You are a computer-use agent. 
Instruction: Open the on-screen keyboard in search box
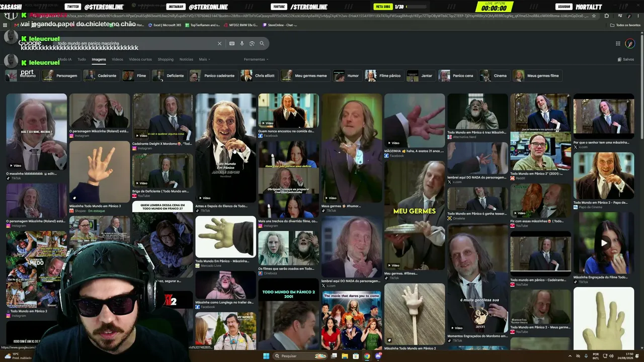pyautogui.click(x=232, y=44)
